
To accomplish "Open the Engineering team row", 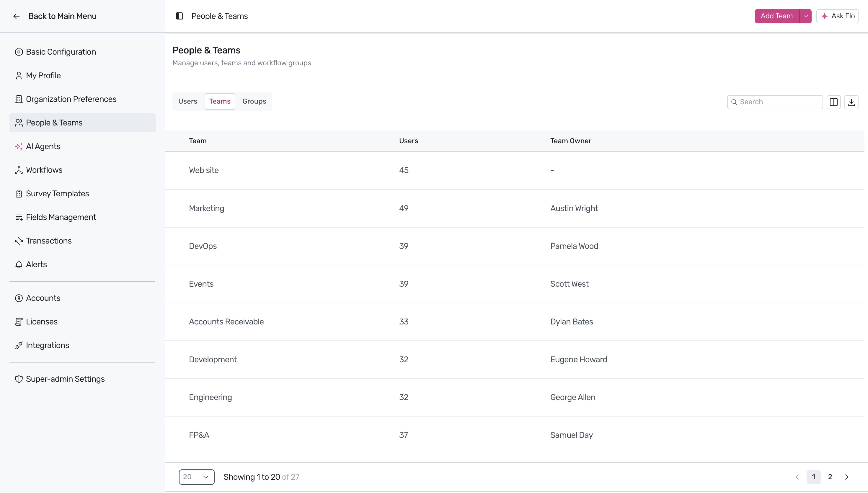I will pos(515,397).
